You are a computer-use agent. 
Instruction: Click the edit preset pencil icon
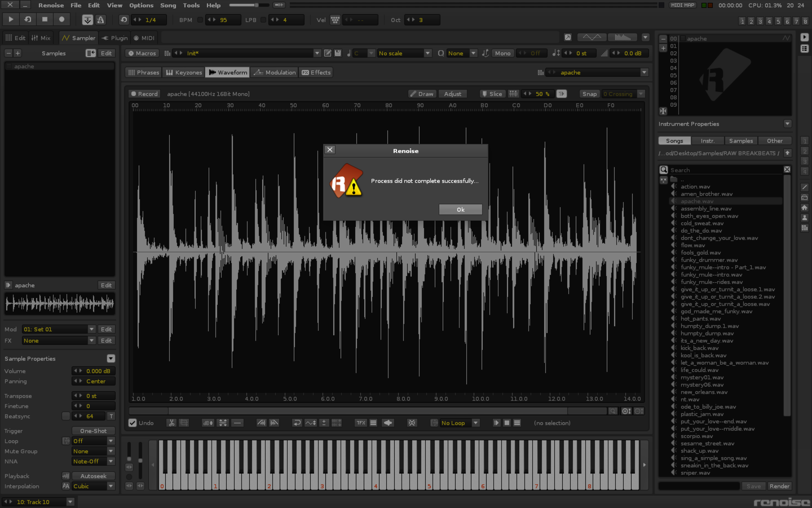point(328,53)
